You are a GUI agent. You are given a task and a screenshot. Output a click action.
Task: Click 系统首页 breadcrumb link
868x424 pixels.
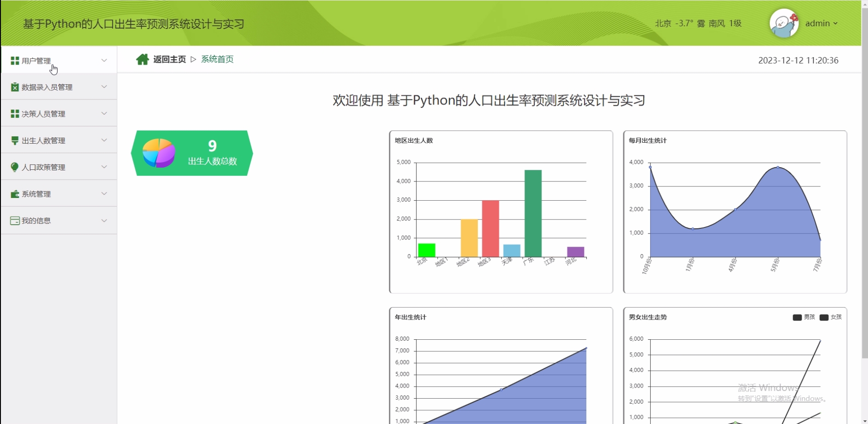217,59
